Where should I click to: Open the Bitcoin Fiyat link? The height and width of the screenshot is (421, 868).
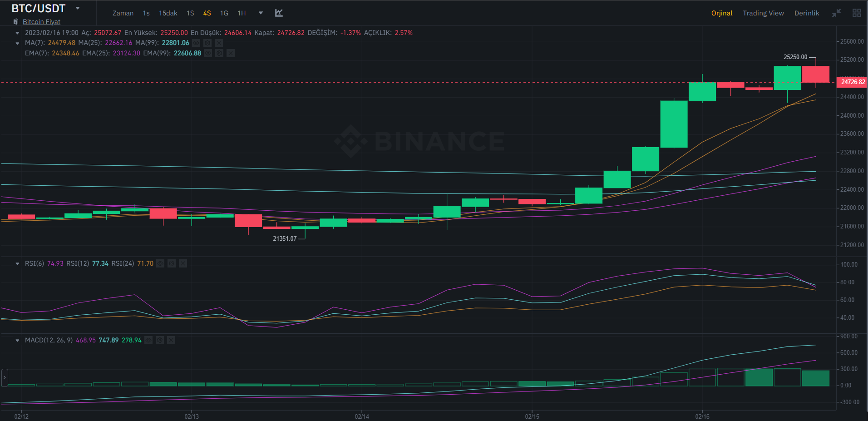[x=41, y=22]
